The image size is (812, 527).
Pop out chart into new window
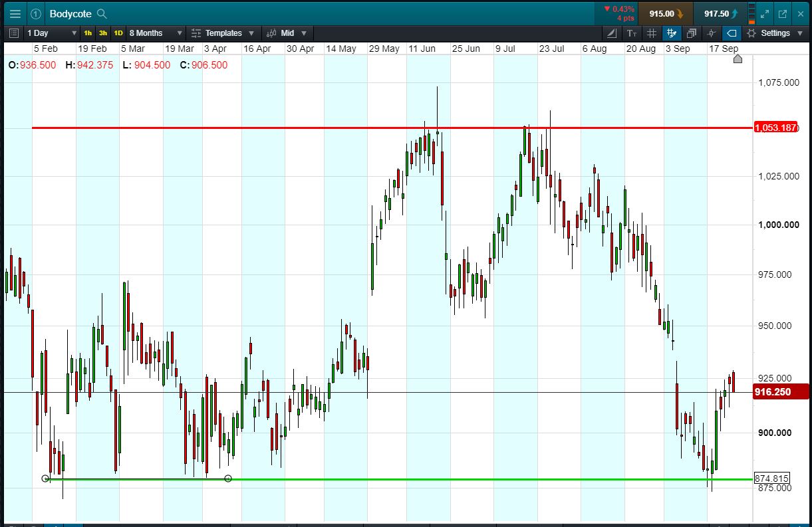click(x=783, y=13)
